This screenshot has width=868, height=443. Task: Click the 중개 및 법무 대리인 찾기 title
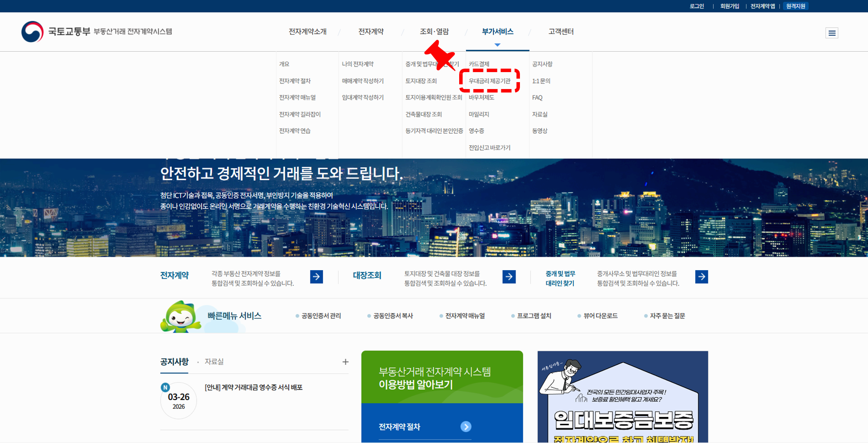560,278
